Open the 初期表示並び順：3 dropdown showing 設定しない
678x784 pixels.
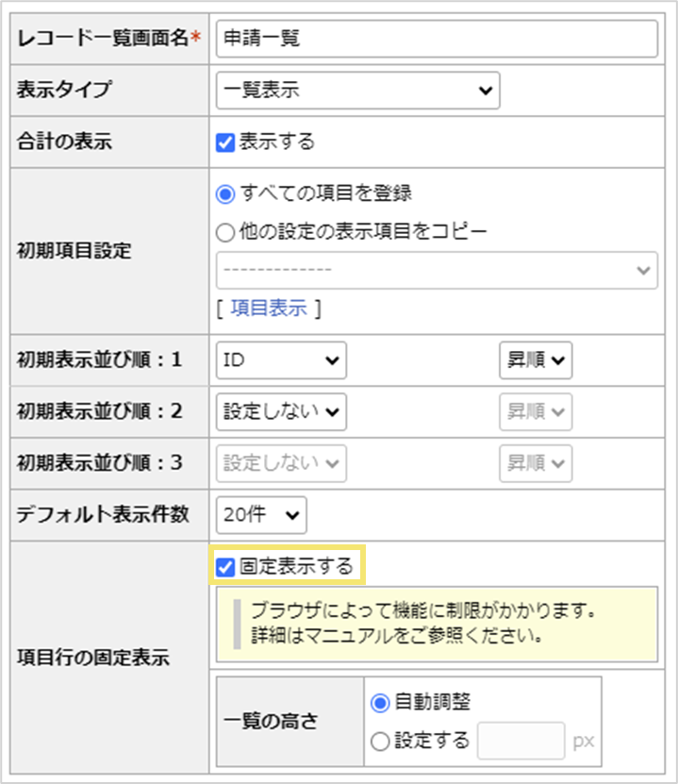279,463
